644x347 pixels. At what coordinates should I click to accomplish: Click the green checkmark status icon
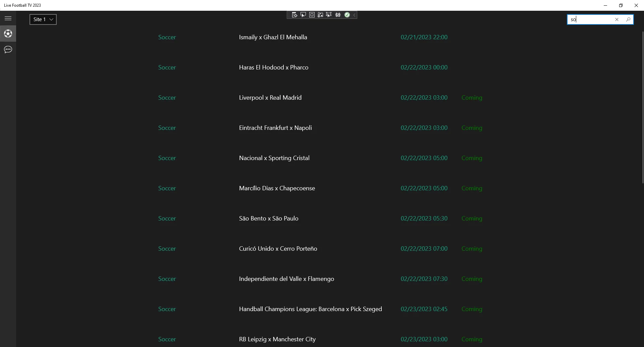pos(347,15)
